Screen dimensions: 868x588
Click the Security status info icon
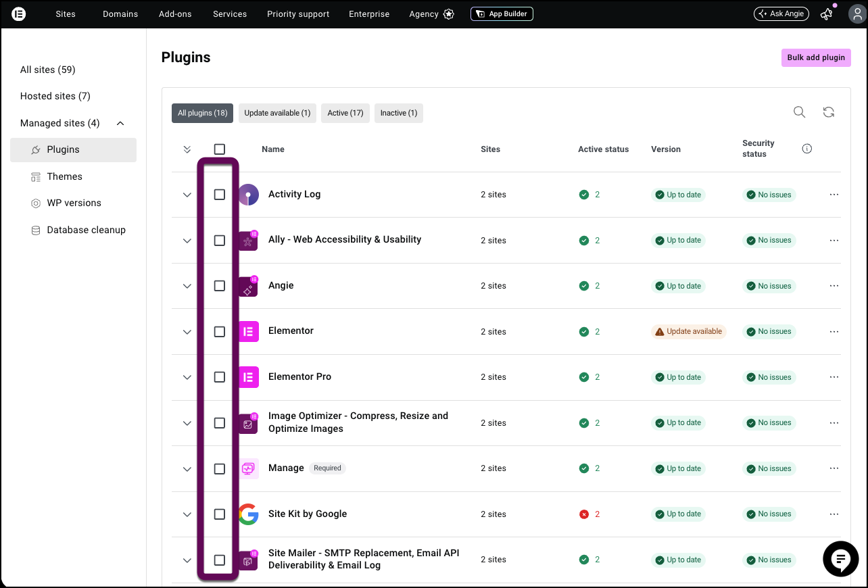(806, 149)
